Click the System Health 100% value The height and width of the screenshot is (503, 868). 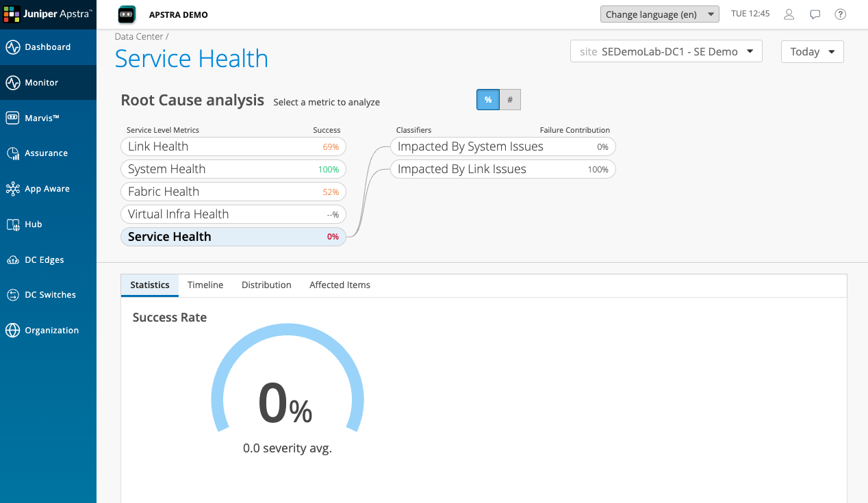coord(329,169)
